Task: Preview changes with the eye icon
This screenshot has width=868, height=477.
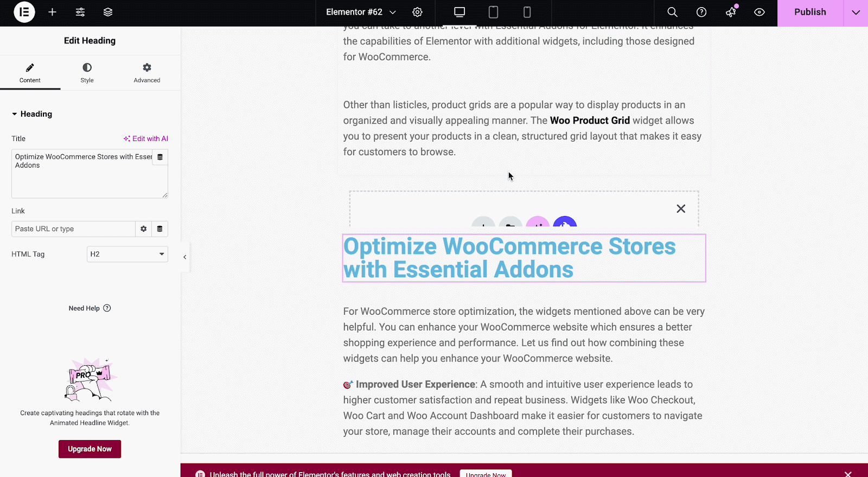Action: click(759, 12)
